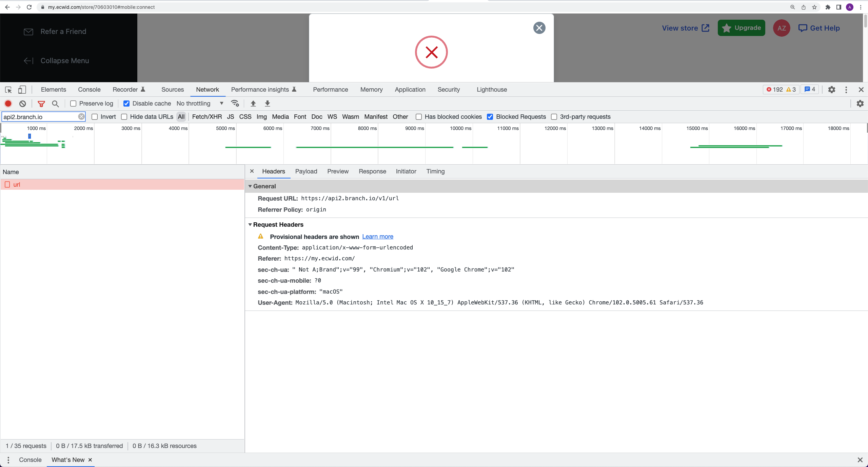This screenshot has height=467, width=868.
Task: Import HAR file with the upload icon
Action: coord(253,104)
